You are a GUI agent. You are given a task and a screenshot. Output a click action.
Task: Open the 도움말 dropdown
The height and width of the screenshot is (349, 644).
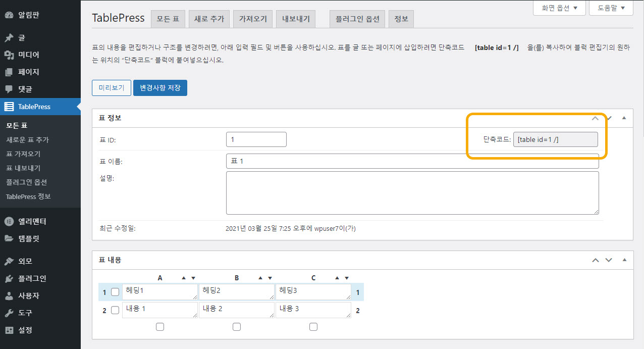coord(611,8)
